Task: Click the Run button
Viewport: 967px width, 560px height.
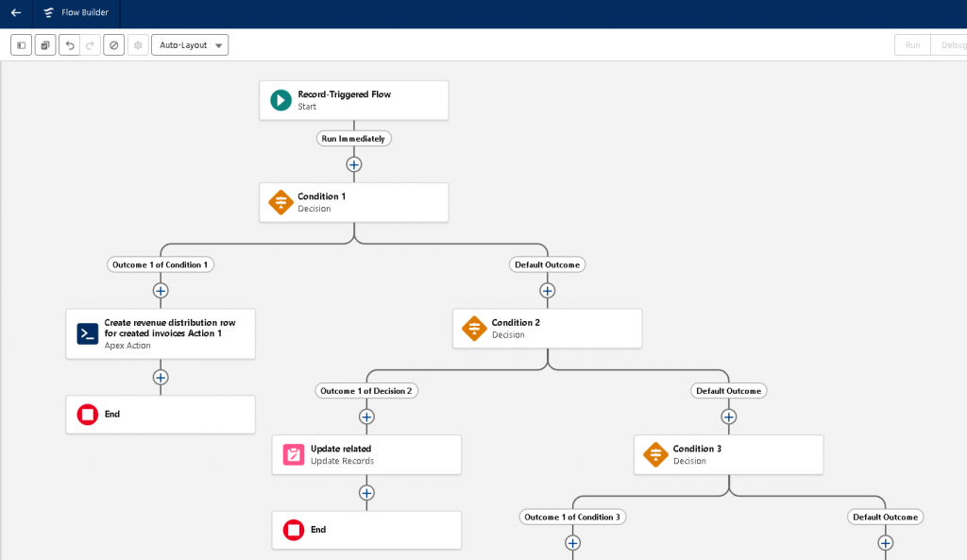Action: 912,45
